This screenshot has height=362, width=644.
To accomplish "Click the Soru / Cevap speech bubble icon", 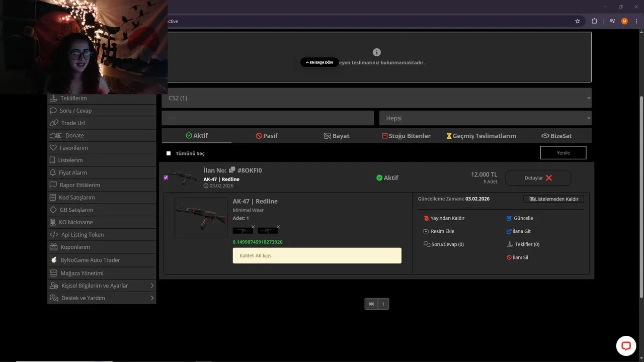I will click(53, 111).
